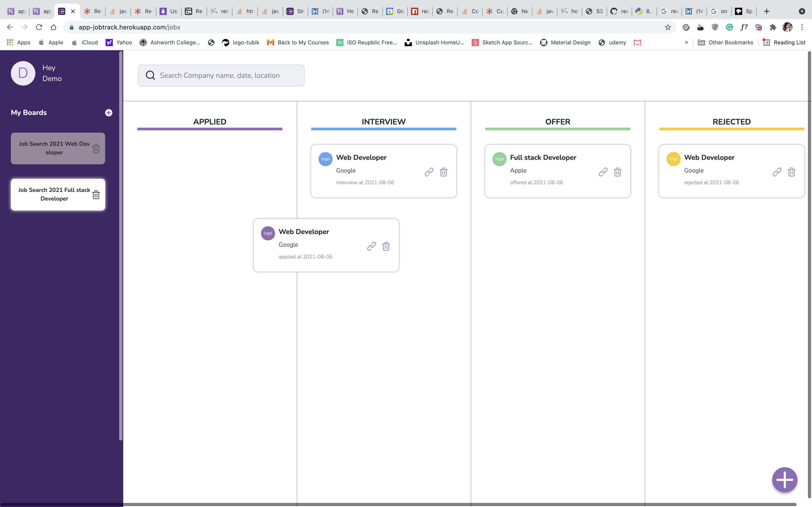Open the link icon on Apple Full stack card
This screenshot has height=507, width=812.
tap(603, 172)
